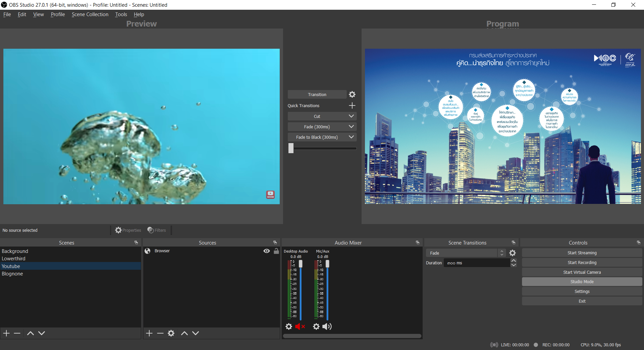Unmute Desktop Audio speaker icon

coord(300,326)
